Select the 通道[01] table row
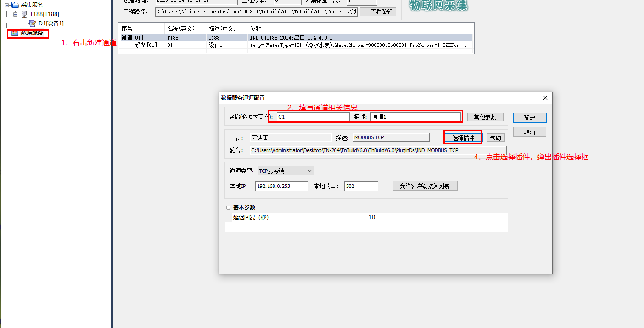 (296, 38)
